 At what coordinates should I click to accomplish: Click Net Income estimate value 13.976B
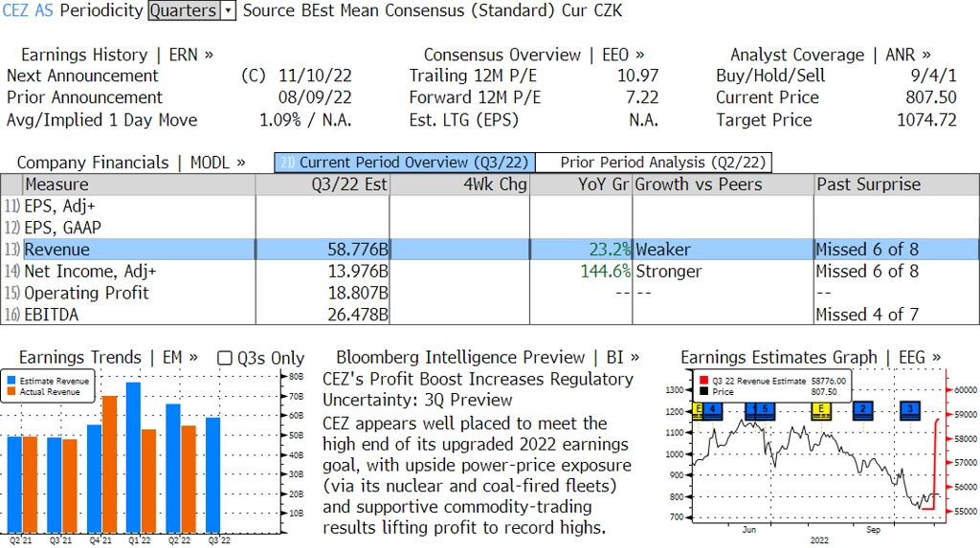tap(358, 272)
